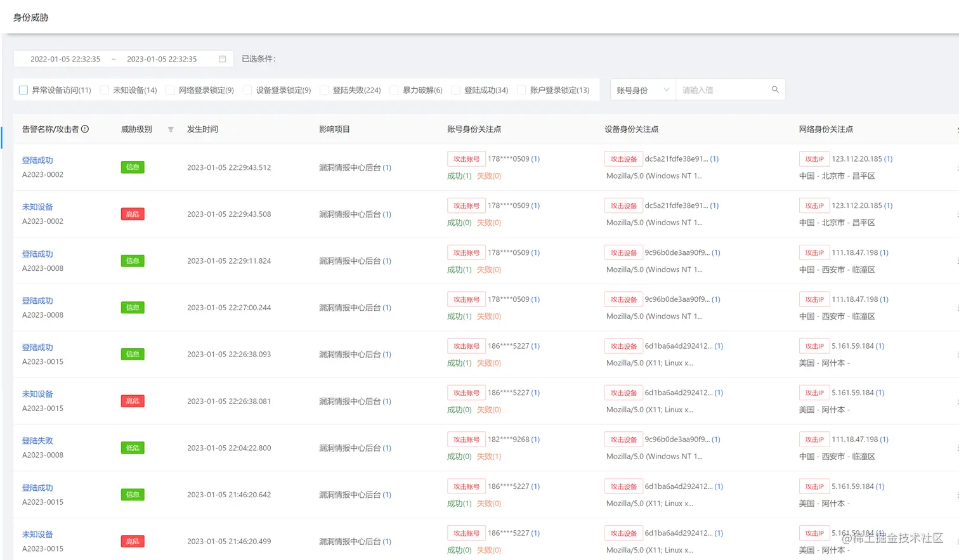Click the 攻击账号 tag in the 22:04:22.800 row
The height and width of the screenshot is (560, 959).
(466, 440)
